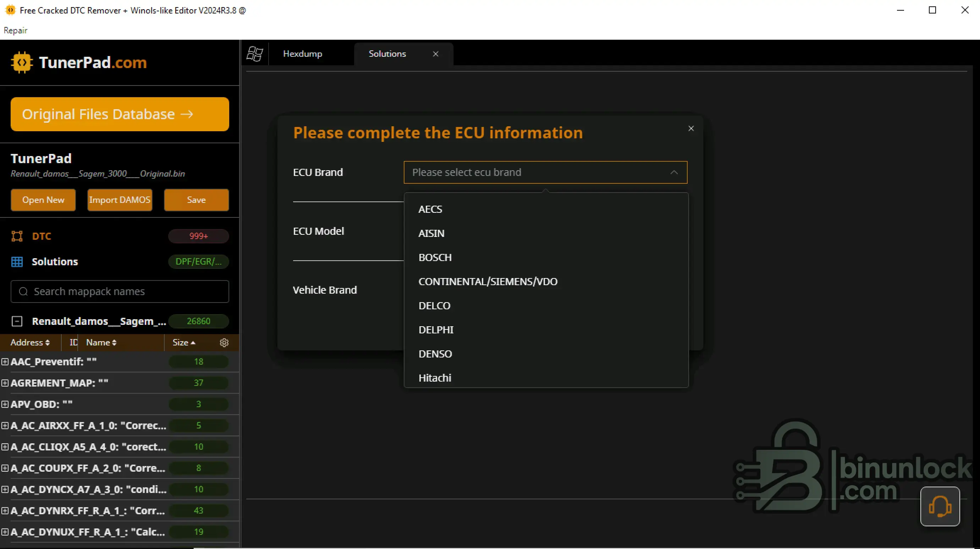Select the Solutions tab
The width and height of the screenshot is (980, 549).
click(387, 54)
